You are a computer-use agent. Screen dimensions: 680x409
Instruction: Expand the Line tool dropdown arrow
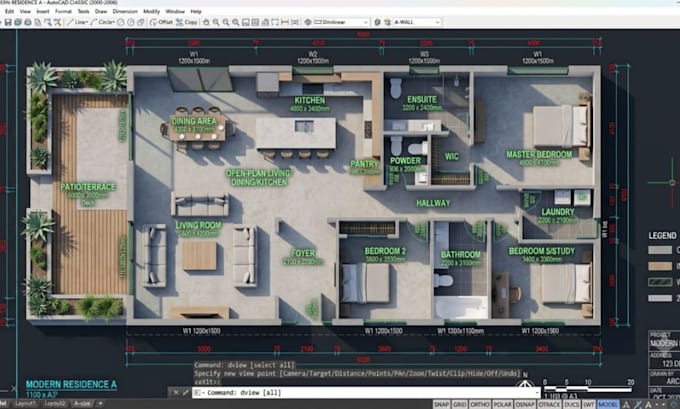pyautogui.click(x=87, y=22)
